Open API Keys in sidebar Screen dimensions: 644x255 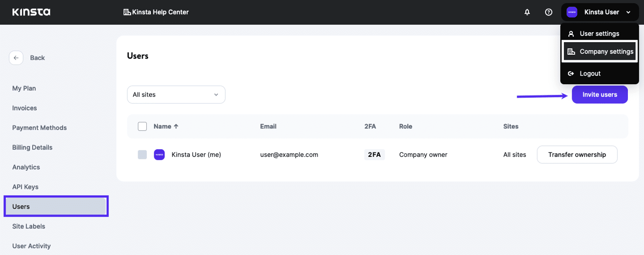tap(25, 187)
